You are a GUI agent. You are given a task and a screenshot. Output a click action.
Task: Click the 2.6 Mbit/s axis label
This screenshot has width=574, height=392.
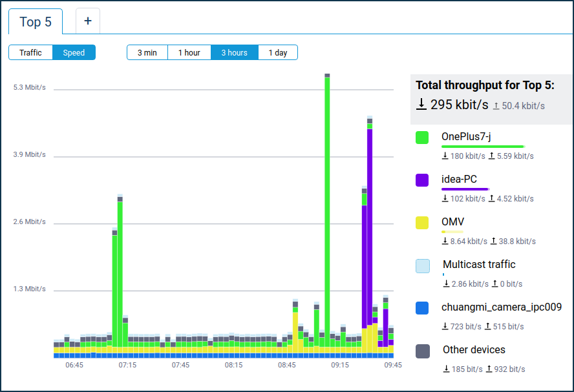[x=30, y=222]
